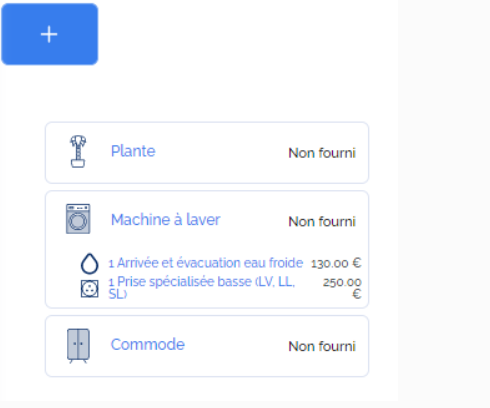Click Non fourni status for Machine à laver

pos(322,222)
